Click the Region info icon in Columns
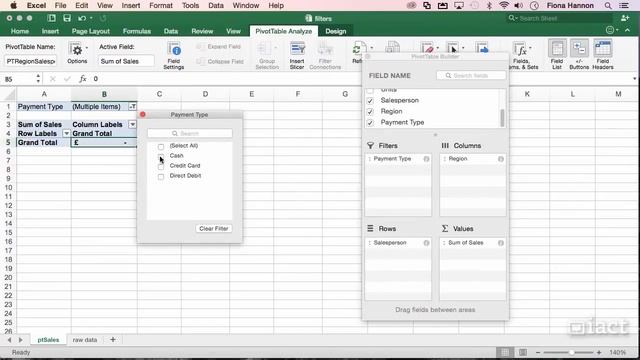Image resolution: width=640 pixels, height=360 pixels. coord(501,159)
